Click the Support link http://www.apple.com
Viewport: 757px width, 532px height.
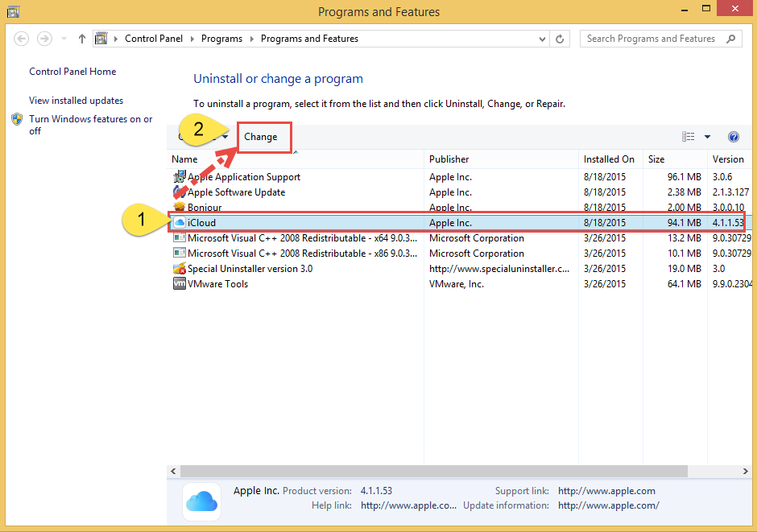[606, 491]
